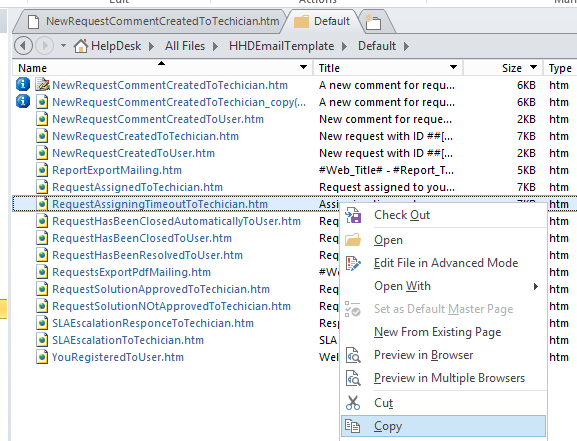
Task: Sort by the Type column header
Action: (560, 68)
